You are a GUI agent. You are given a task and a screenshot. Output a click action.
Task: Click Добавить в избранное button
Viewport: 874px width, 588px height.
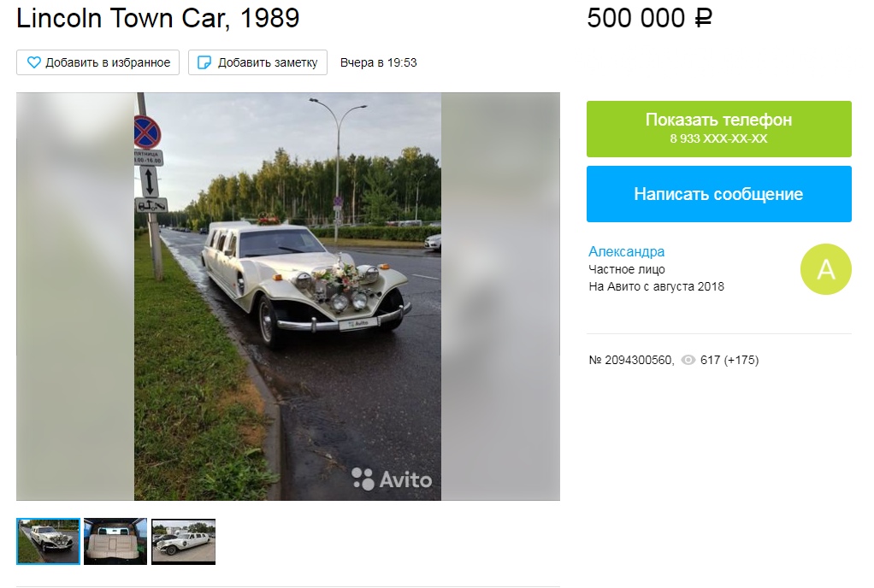98,62
